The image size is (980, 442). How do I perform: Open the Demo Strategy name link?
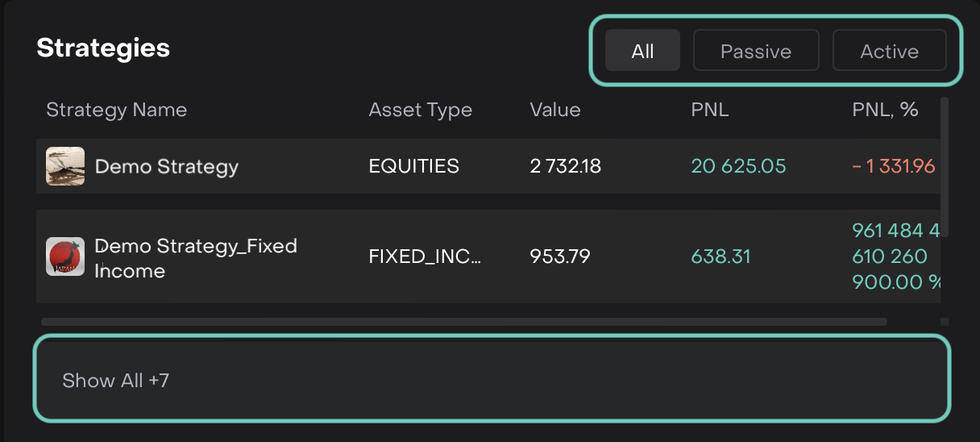point(167,167)
